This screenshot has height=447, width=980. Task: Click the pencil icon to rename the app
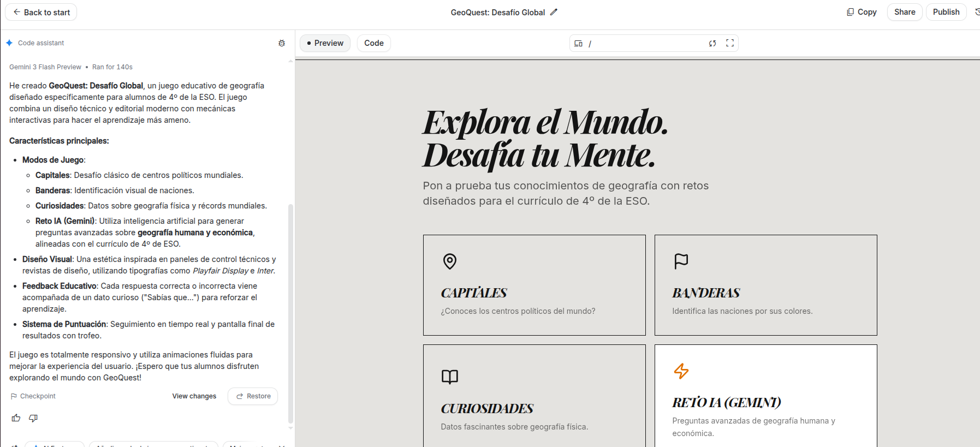[554, 12]
